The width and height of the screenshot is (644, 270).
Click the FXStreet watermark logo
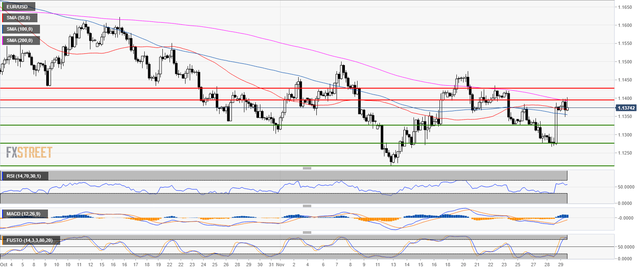[29, 152]
